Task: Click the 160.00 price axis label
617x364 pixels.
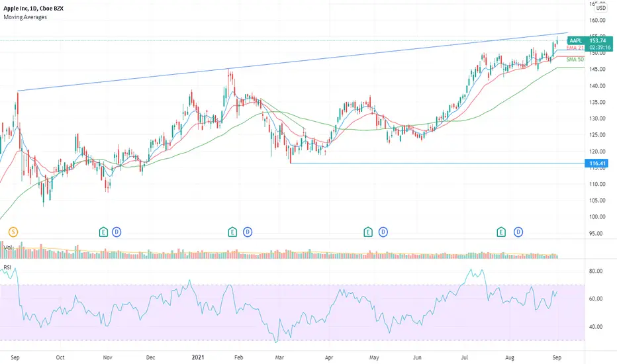Action: coord(597,20)
